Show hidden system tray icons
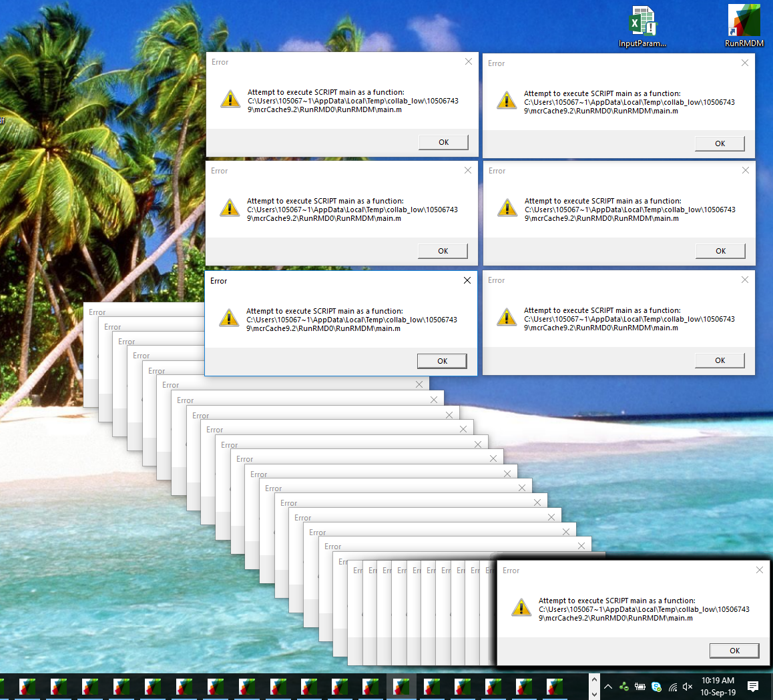 (607, 687)
